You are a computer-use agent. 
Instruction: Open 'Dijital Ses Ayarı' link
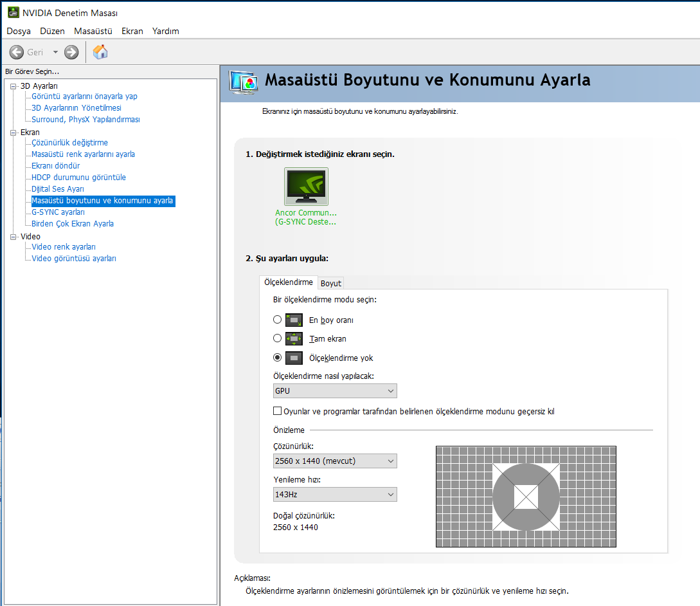58,190
